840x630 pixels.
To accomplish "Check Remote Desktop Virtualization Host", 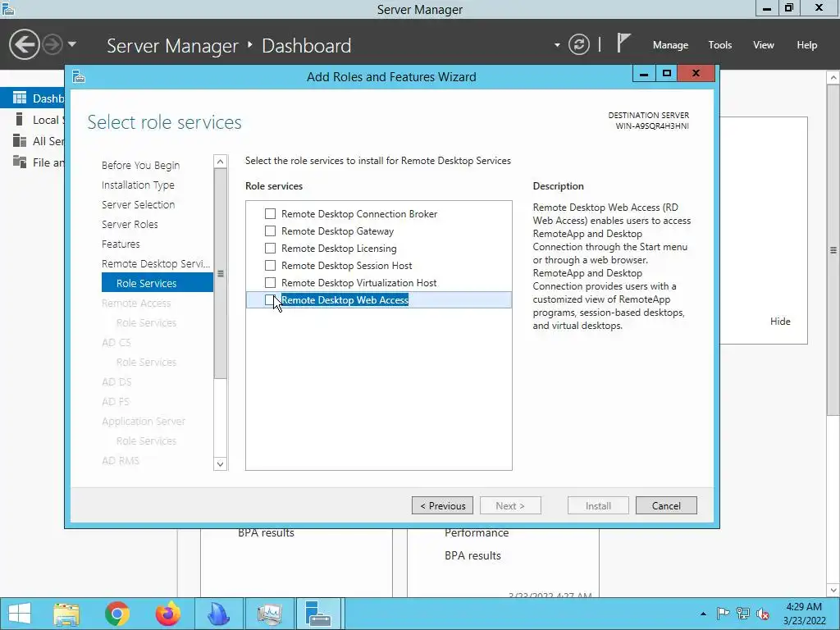I will 270,282.
